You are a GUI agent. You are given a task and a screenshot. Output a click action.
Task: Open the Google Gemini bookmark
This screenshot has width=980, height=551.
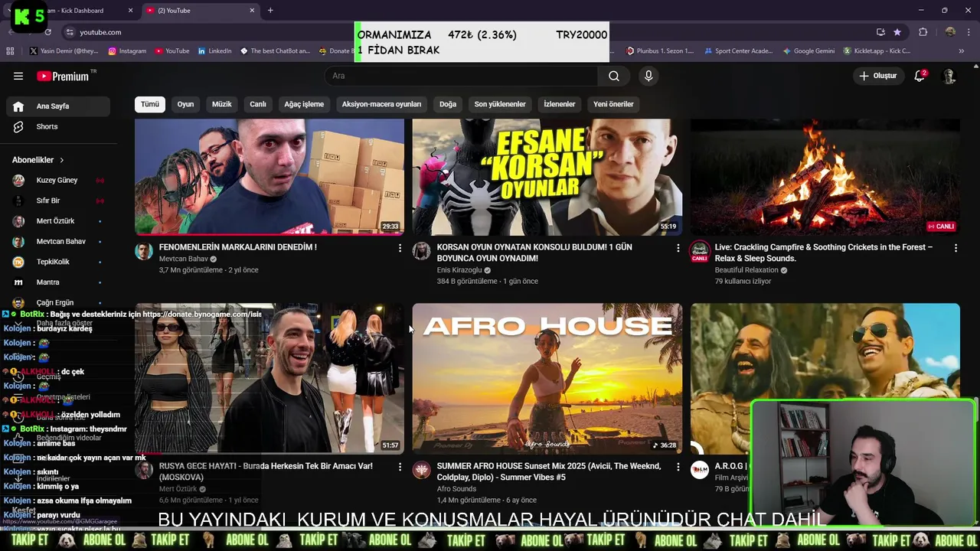pos(808,51)
